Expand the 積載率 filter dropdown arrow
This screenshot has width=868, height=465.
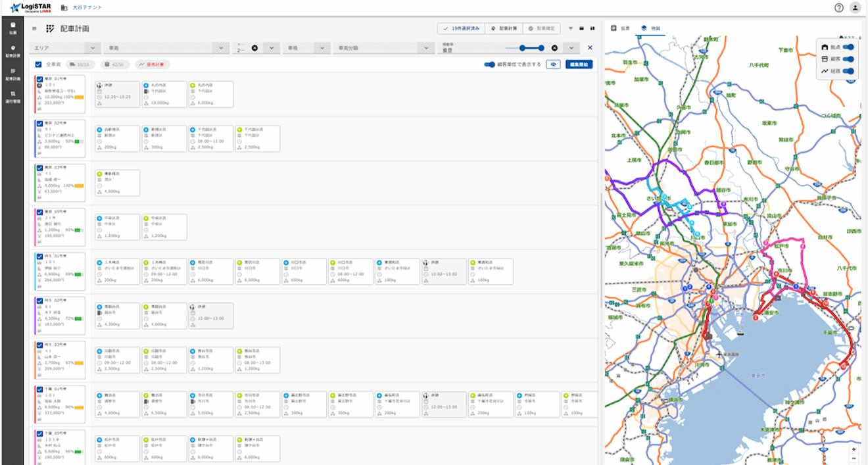[572, 48]
